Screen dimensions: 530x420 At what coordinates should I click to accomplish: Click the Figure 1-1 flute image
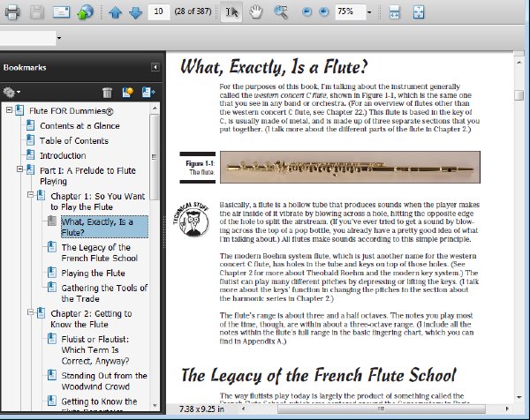[x=350, y=168]
